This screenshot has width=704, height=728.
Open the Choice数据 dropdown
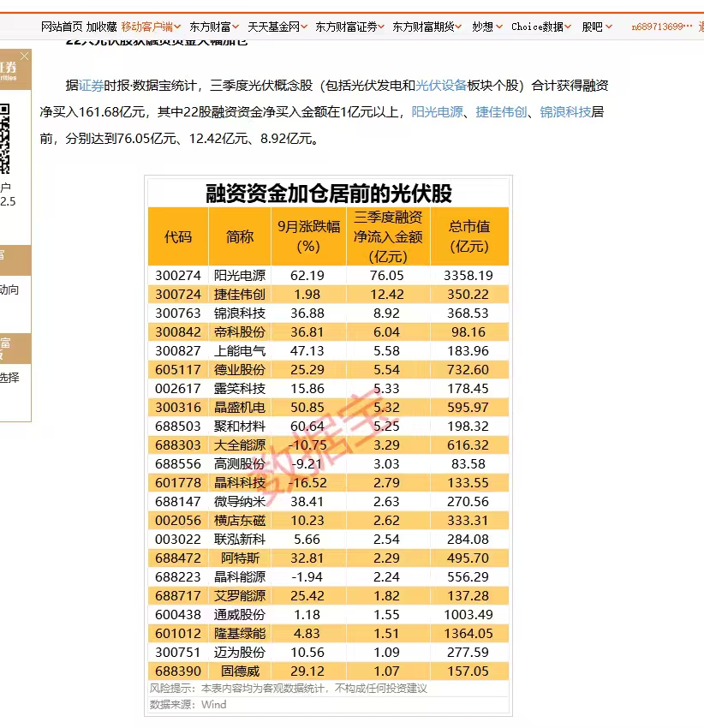point(541,27)
